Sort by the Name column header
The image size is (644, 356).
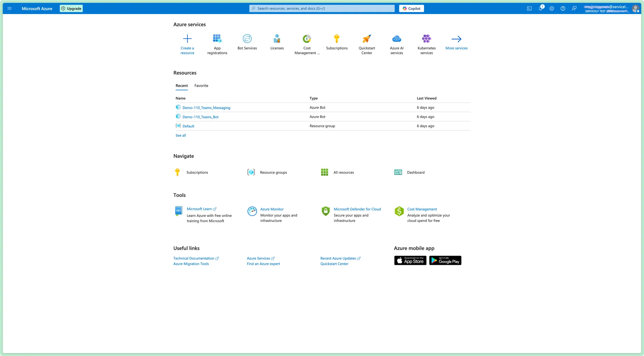(180, 99)
